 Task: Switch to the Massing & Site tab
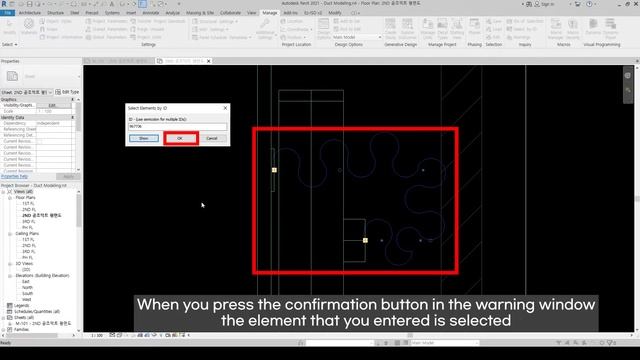point(200,13)
